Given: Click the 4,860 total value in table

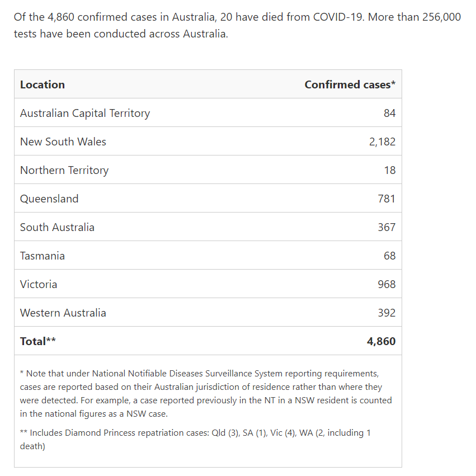Looking at the screenshot, I should pos(381,341).
